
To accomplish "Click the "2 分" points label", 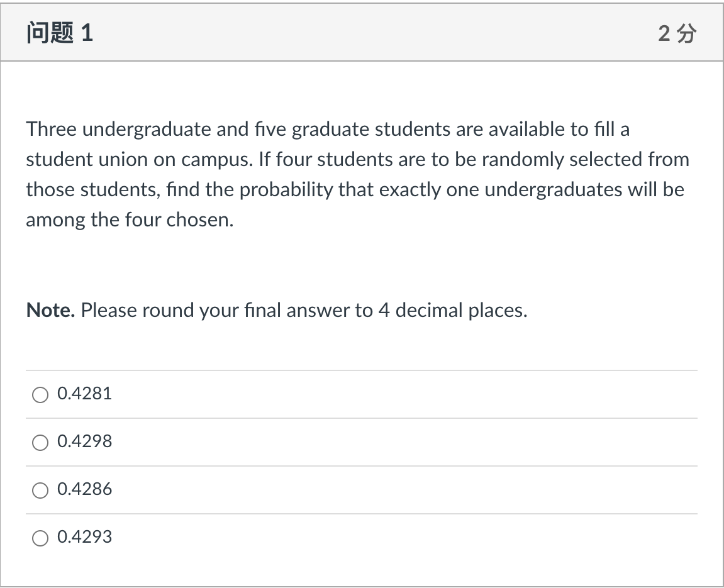I will [677, 34].
